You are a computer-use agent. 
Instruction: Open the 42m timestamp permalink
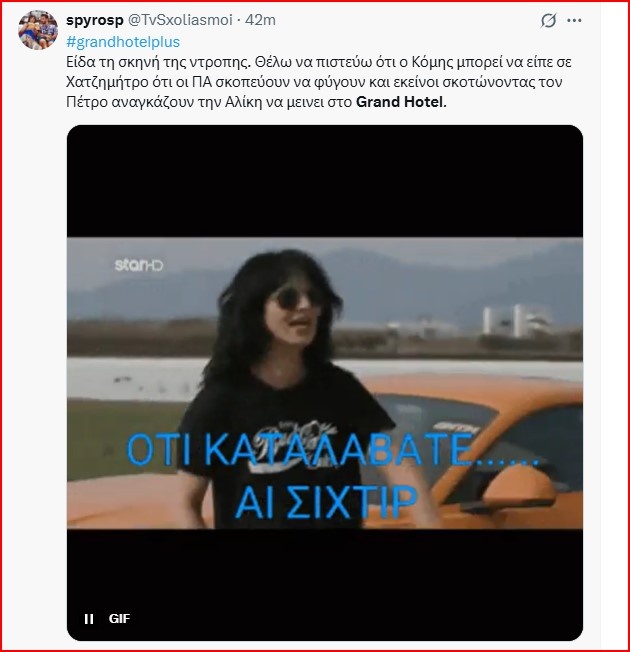point(260,20)
